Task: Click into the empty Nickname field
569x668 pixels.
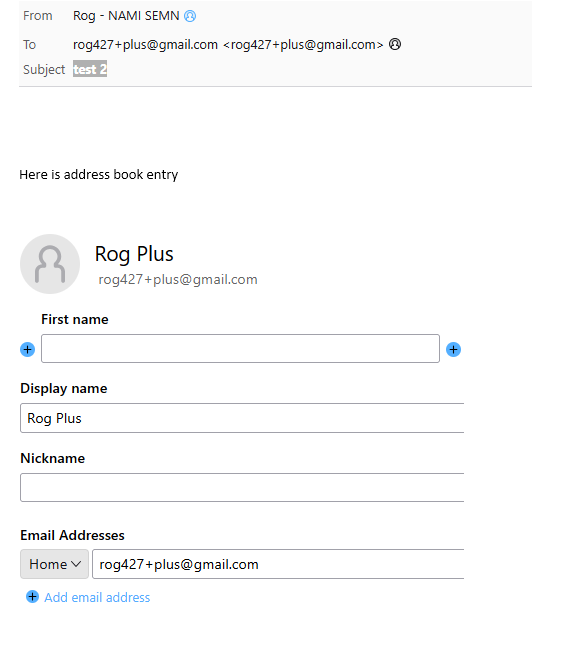Action: click(242, 487)
